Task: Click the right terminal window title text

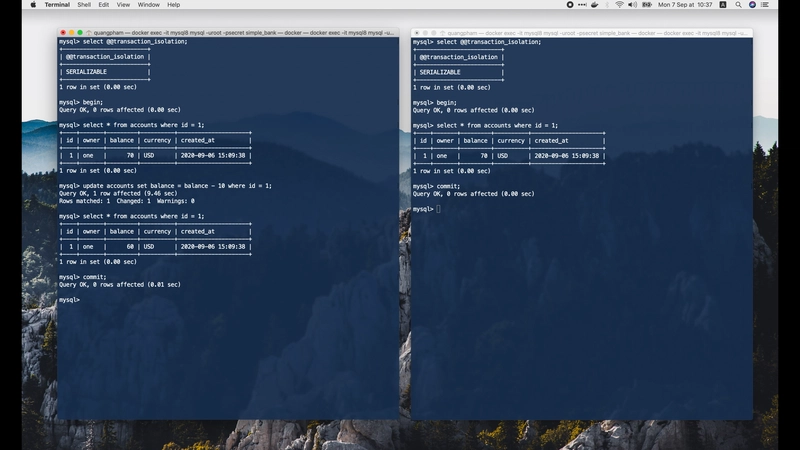Action: [597, 33]
